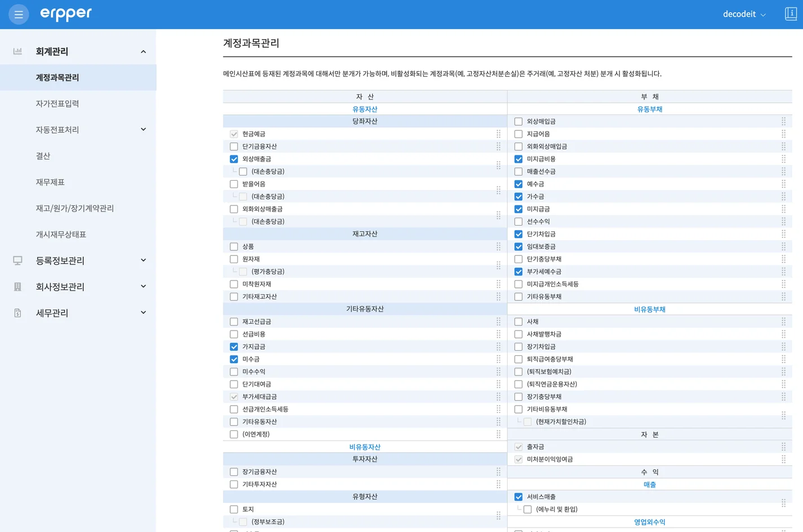Click the drag handle on 현금예금 row

498,134
